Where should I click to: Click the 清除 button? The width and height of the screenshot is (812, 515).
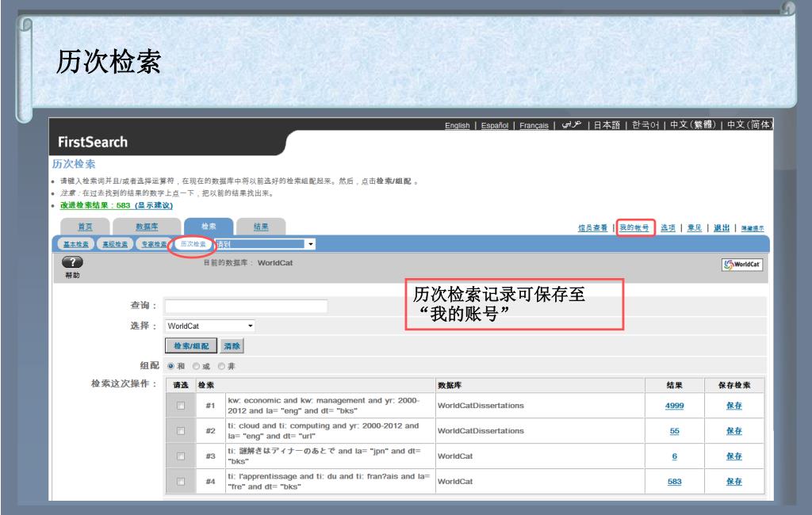232,345
